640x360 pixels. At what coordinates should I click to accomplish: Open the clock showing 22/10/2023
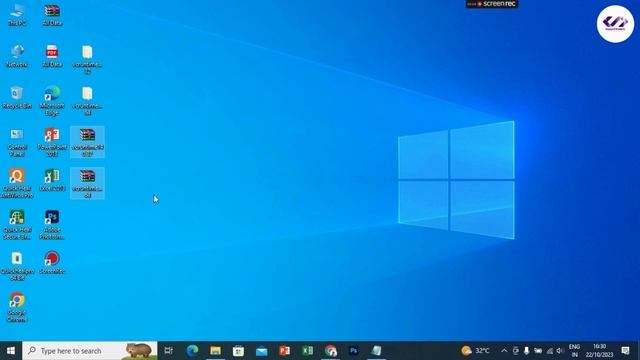[x=599, y=351]
